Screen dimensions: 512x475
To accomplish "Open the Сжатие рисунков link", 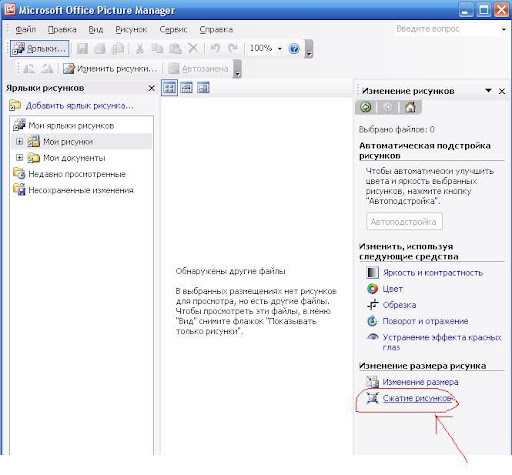I will [x=417, y=398].
